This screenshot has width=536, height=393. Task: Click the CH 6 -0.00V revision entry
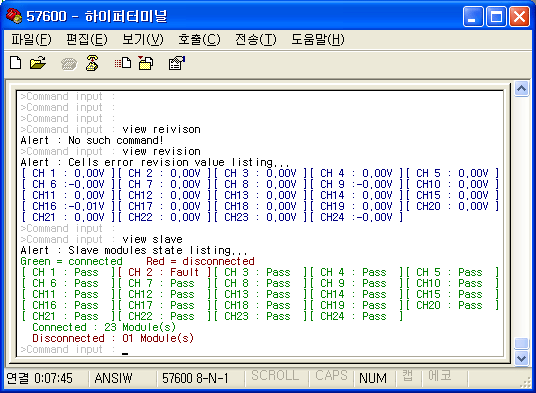tap(68, 184)
